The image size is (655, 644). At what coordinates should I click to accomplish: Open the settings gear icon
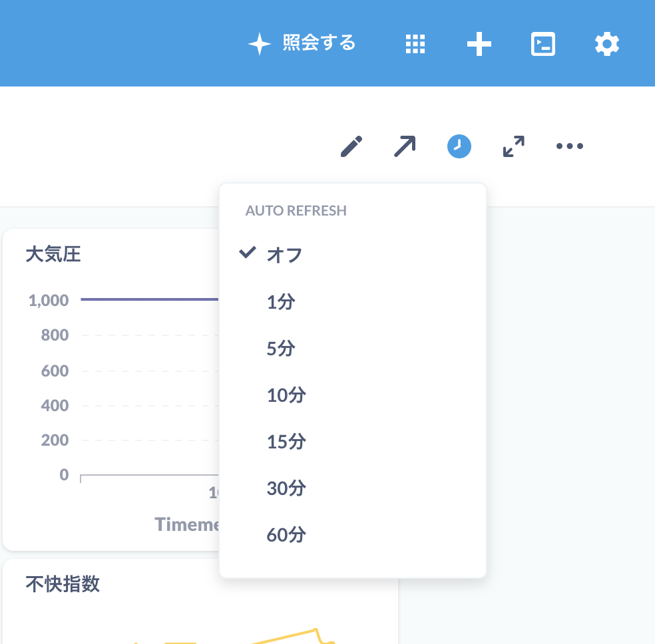[x=606, y=43]
